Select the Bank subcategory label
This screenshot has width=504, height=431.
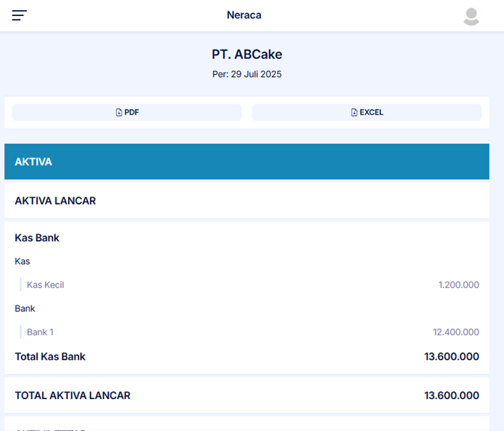click(25, 308)
